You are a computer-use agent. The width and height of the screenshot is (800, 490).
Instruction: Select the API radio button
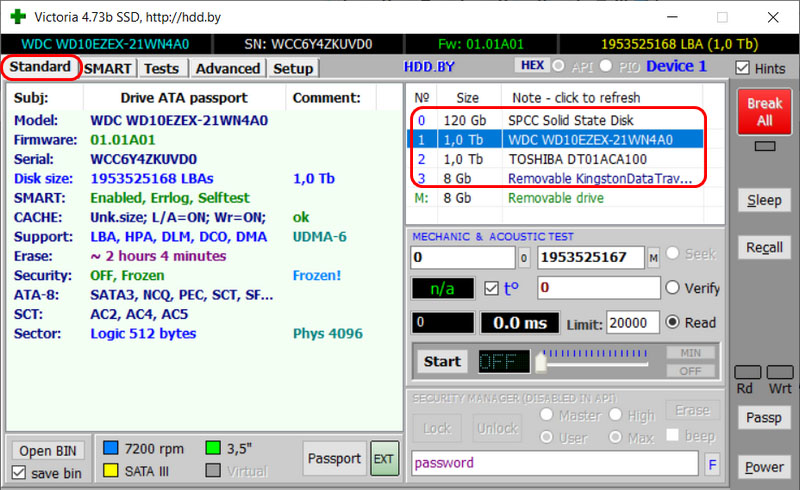pos(558,65)
